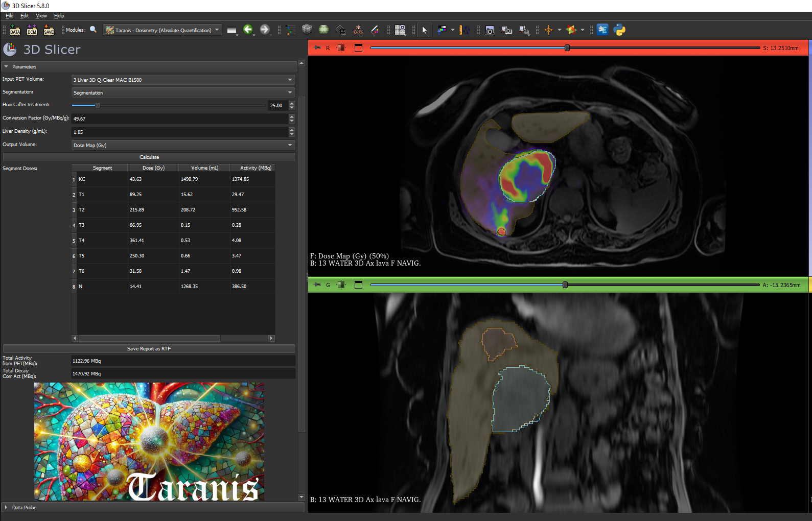
Task: Open the Output Volume dropdown
Action: 183,145
